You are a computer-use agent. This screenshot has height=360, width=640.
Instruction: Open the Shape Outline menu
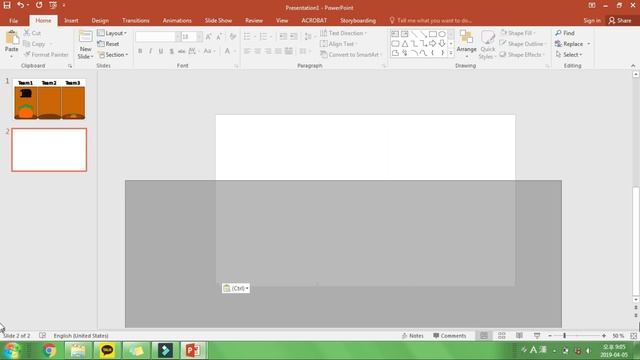(522, 44)
